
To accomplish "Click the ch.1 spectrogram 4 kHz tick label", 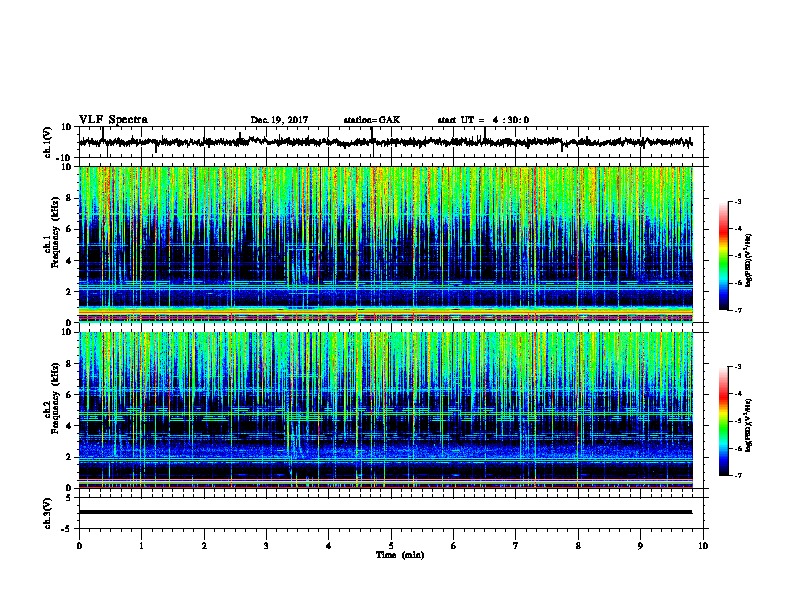I will click(69, 261).
